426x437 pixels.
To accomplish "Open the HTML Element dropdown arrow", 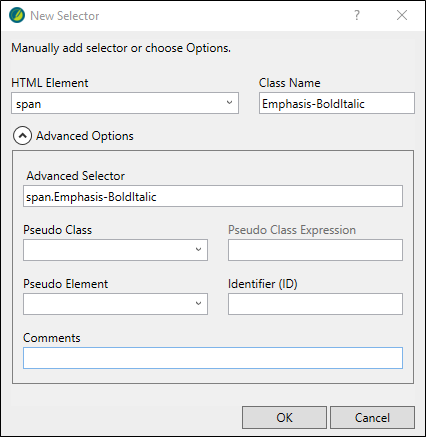I will [229, 103].
